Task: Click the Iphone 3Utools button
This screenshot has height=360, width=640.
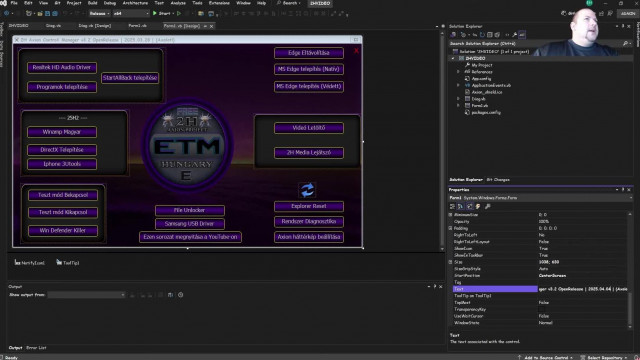Action: [x=62, y=164]
